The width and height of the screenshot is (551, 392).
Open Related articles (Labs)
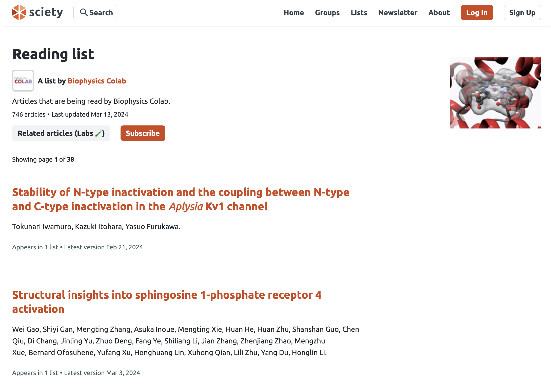tap(61, 133)
